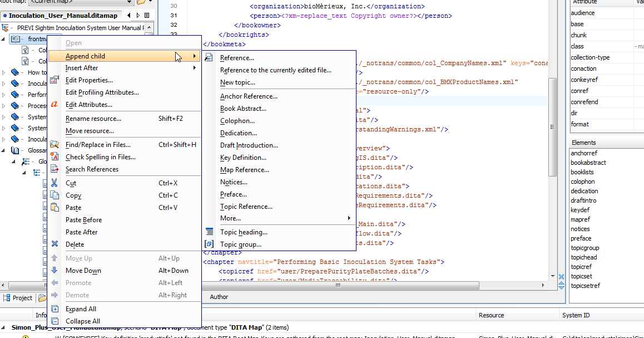The height and width of the screenshot is (338, 644).
Task: Click the Resource column header
Action: 491,315
